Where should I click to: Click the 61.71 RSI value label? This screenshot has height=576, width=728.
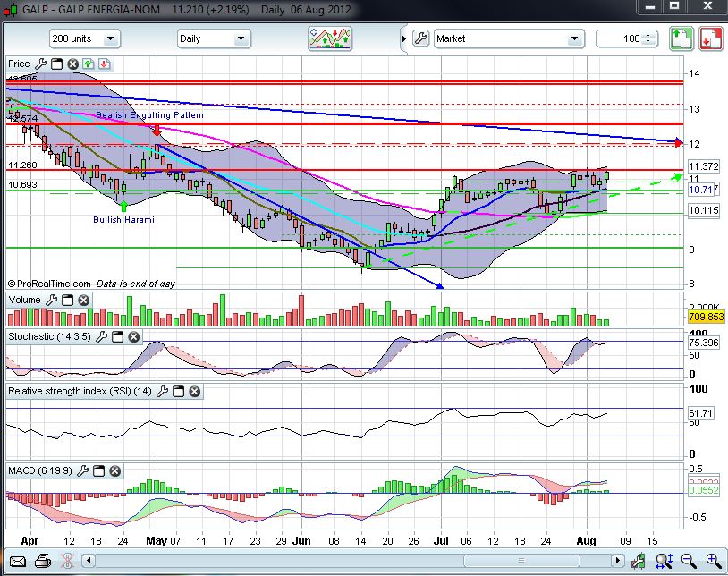coord(700,413)
